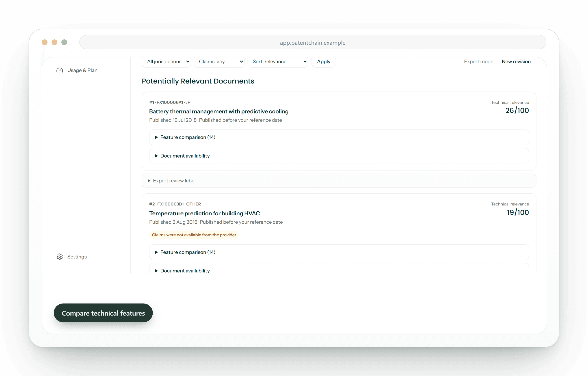Expand Feature comparison for Temperature prediction HVAC
588x376 pixels.
339,252
